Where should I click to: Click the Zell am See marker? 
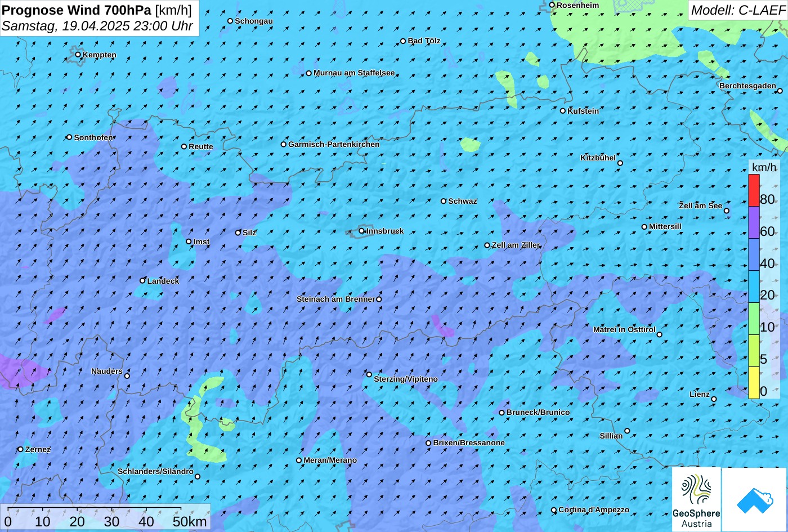pyautogui.click(x=726, y=211)
